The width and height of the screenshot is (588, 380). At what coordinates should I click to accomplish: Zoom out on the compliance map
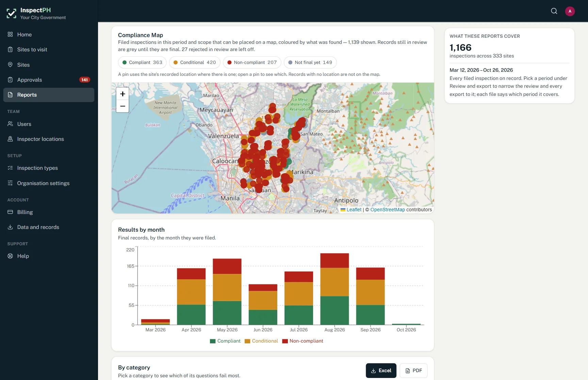(x=122, y=106)
